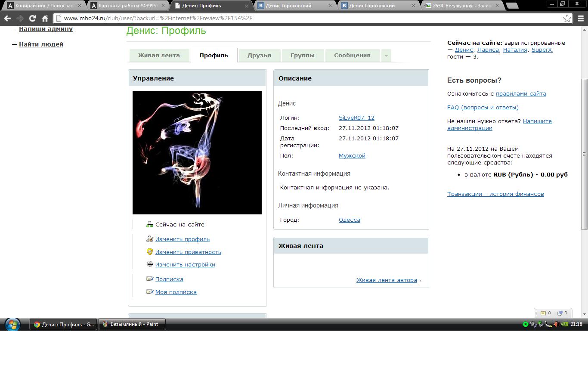Switch to the "Копирайтинг / Поиск зак" browser tab

[x=43, y=6]
